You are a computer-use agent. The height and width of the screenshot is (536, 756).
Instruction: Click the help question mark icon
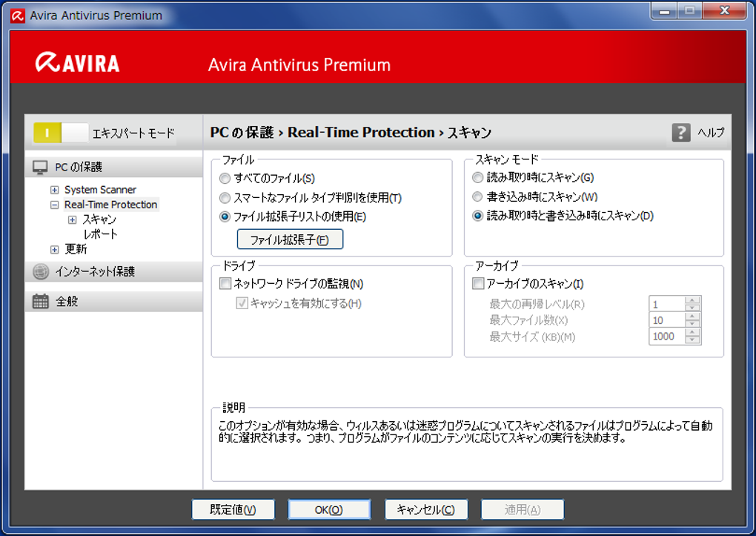(681, 132)
